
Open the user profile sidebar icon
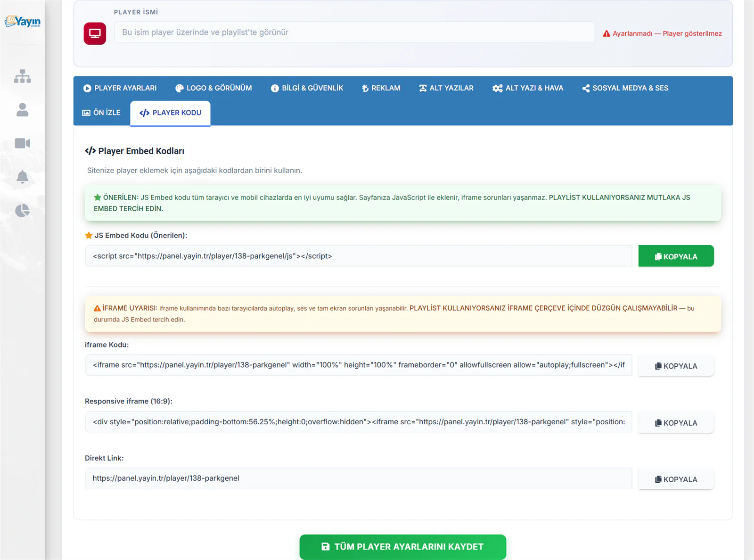22,110
